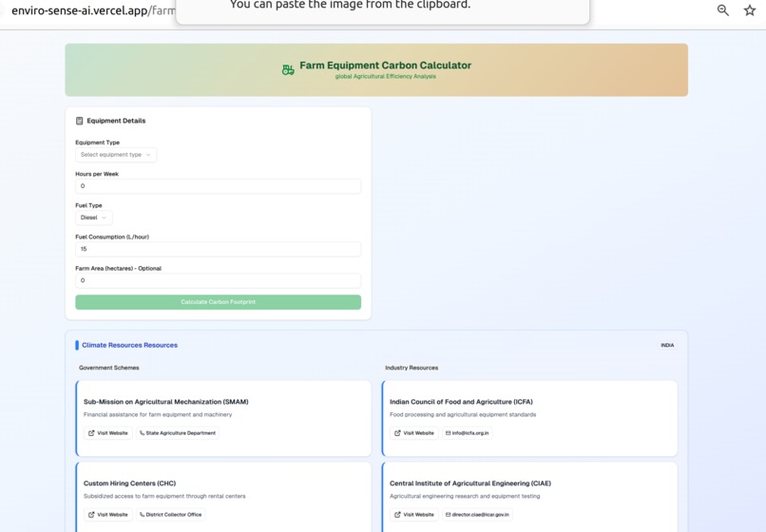Screen dimensions: 766x532
Task: Click Equipment Details heading text
Action: (116, 121)
